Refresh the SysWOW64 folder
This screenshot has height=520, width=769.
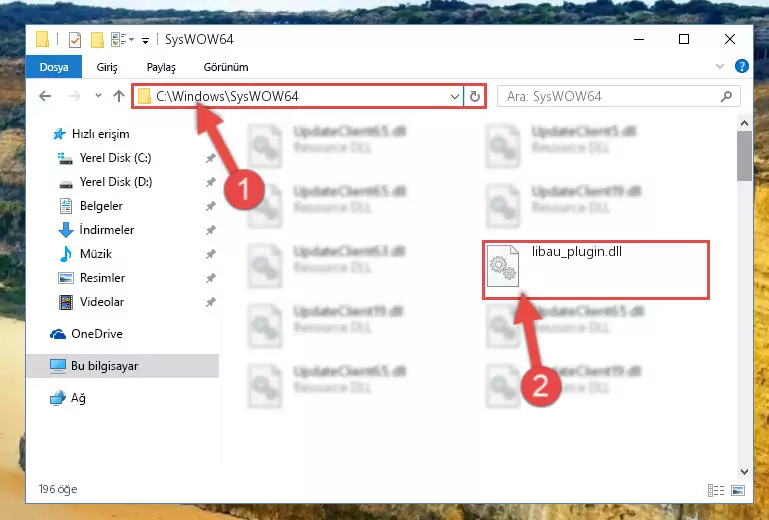pos(474,97)
